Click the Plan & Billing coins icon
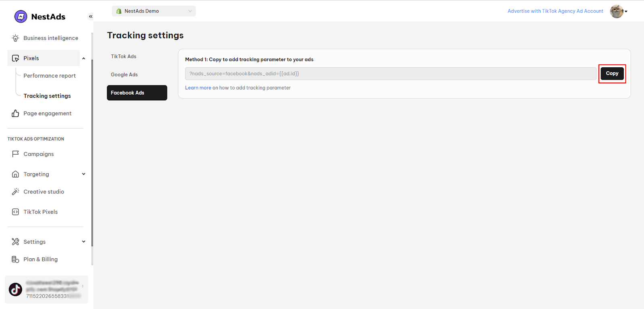 pos(15,259)
